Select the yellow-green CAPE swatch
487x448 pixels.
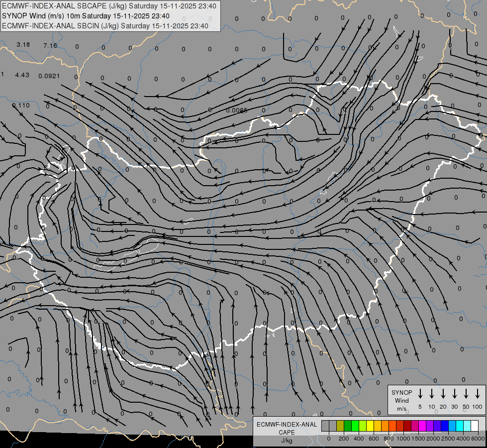[x=363, y=426]
